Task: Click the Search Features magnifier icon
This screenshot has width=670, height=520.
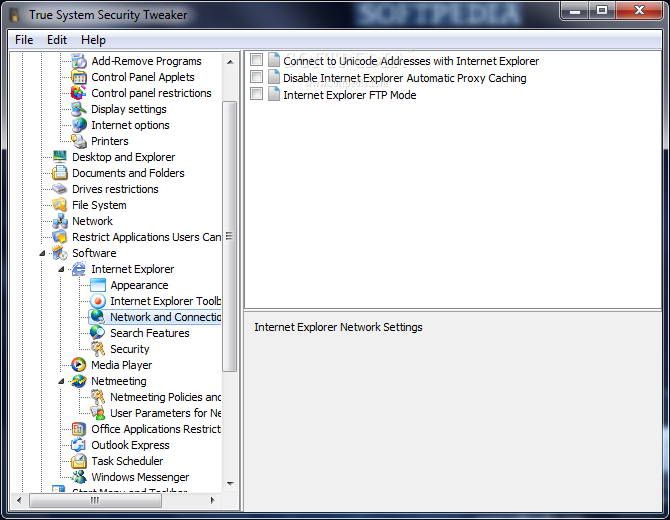Action: pos(98,333)
